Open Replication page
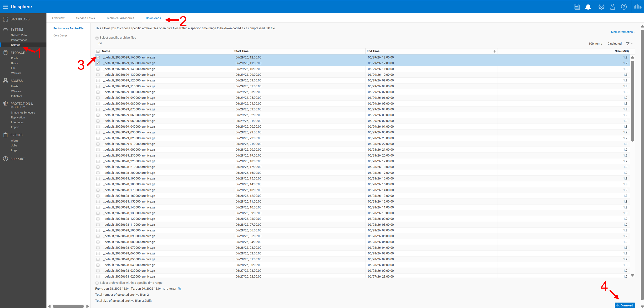 point(18,117)
